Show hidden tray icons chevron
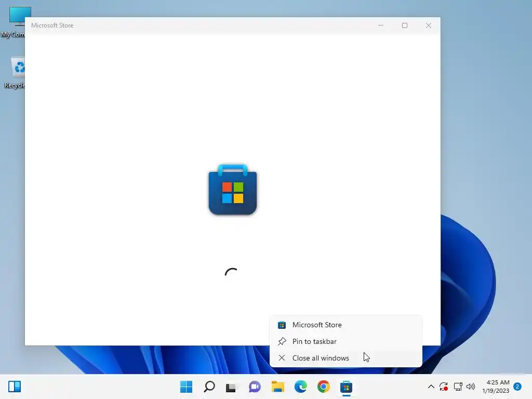532x399 pixels. click(431, 387)
